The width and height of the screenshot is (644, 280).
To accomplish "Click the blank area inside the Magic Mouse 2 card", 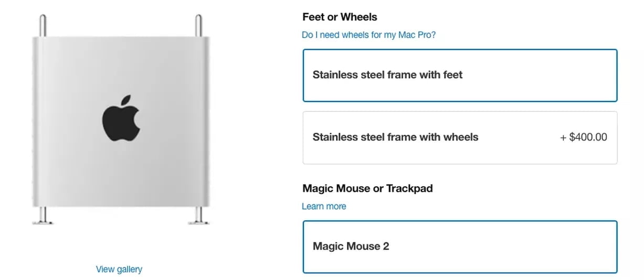I will (x=504, y=246).
